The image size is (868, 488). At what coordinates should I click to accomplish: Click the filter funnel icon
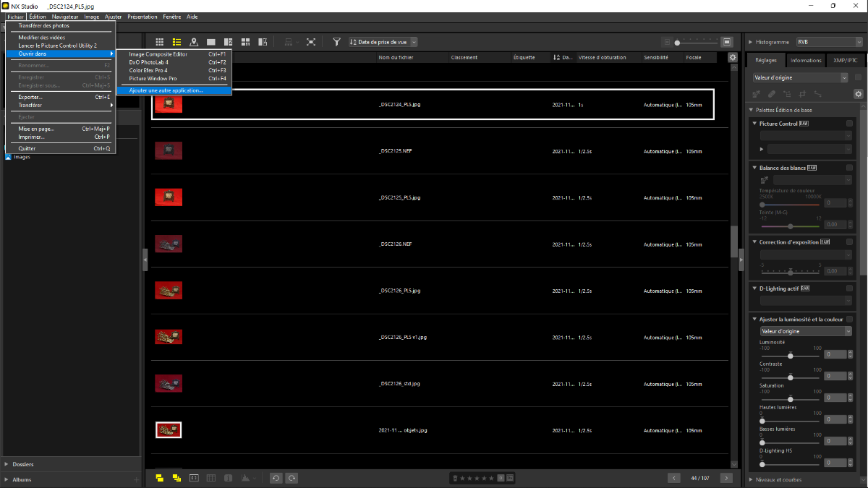(336, 42)
